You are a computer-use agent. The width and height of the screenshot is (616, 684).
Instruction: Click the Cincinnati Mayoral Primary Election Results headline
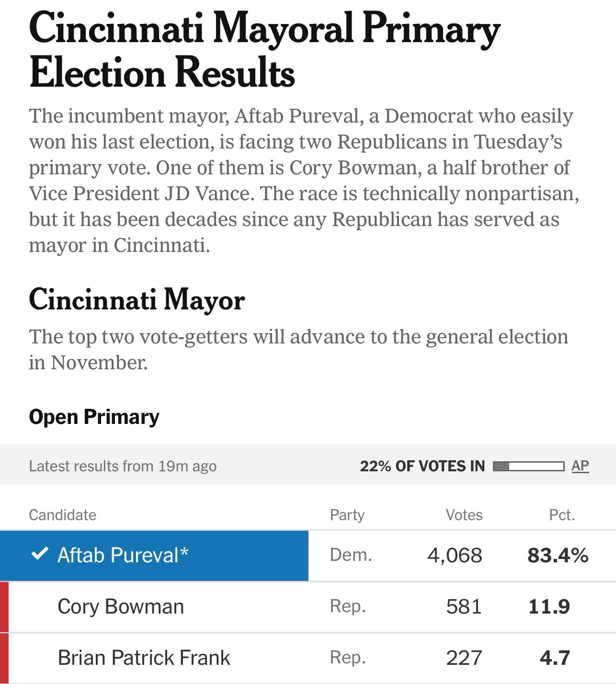(x=264, y=51)
